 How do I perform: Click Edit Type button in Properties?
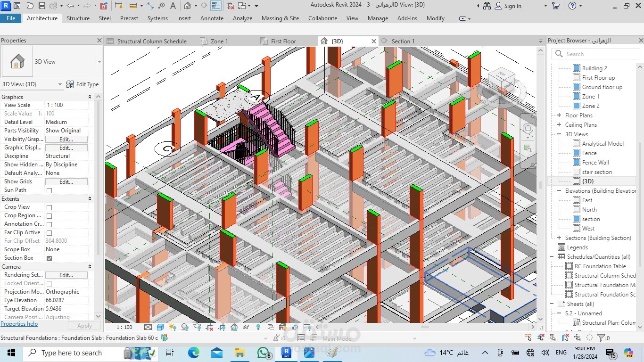pyautogui.click(x=83, y=84)
